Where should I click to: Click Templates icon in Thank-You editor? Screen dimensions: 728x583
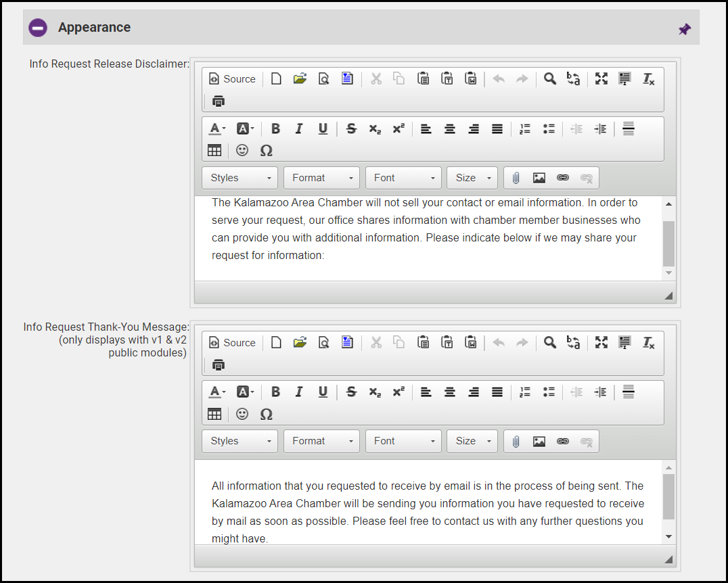(x=347, y=342)
